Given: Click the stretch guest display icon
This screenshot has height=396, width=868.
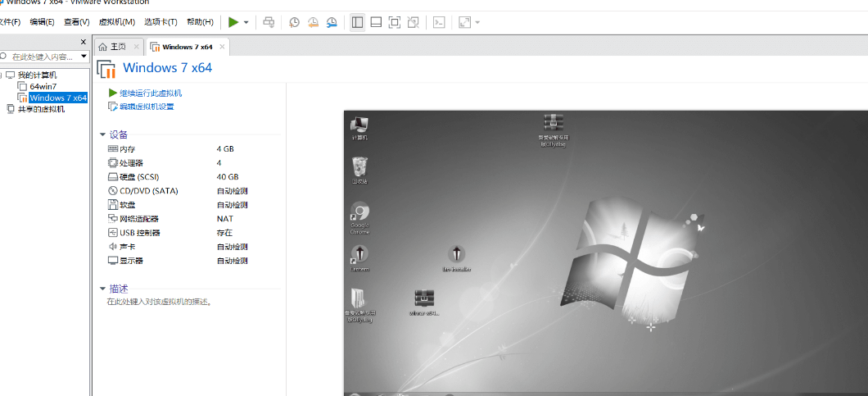Looking at the screenshot, I should [x=464, y=22].
